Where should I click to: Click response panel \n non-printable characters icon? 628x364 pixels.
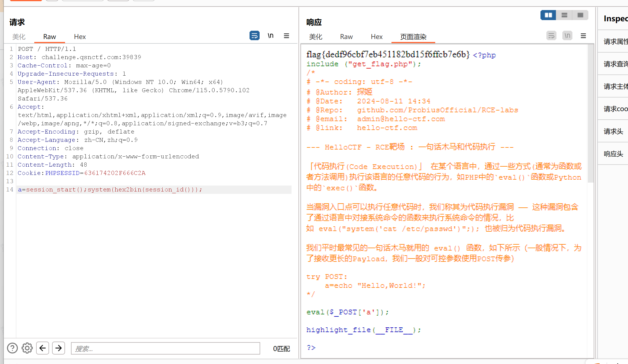(567, 36)
